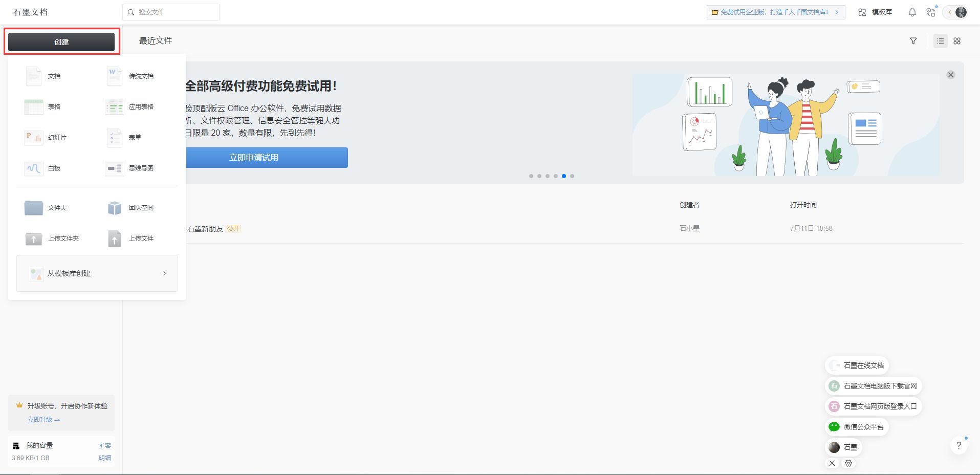Click the 石墨文档 logo
980x475 pixels.
[31, 12]
